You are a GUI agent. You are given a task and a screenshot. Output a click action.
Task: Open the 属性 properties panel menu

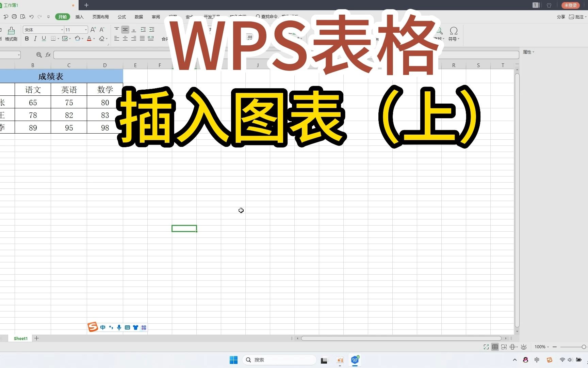coord(528,52)
